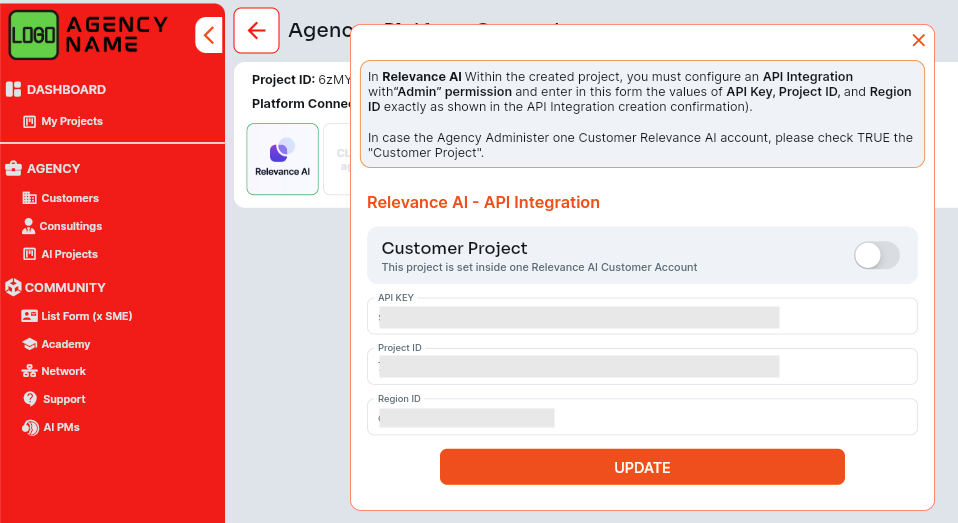
Task: Click the AI Projects board icon
Action: click(29, 254)
